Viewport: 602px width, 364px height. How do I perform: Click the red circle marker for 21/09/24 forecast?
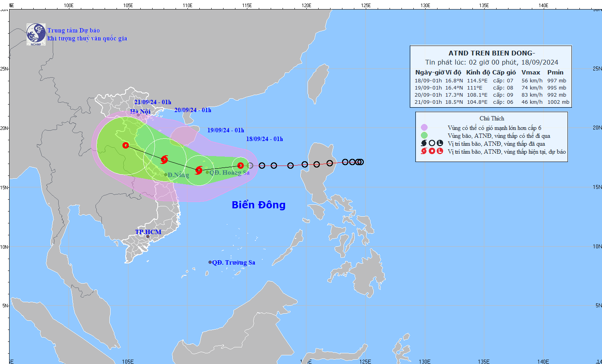pos(126,145)
